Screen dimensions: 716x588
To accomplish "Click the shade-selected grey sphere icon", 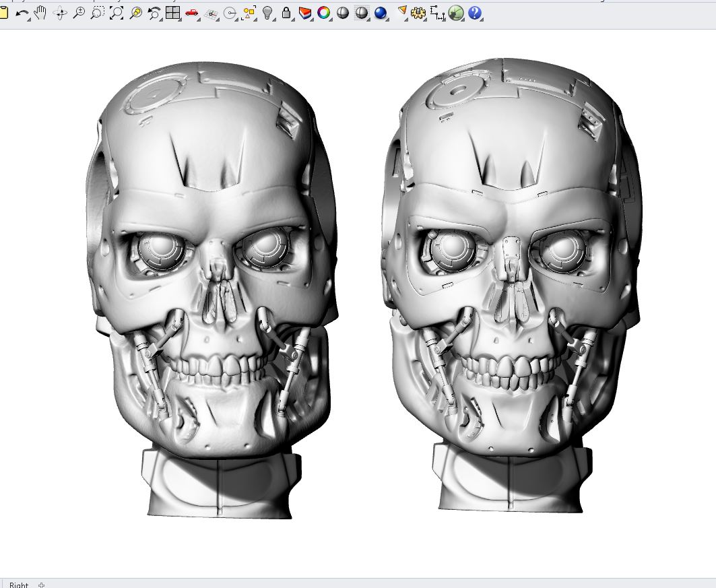I will 362,13.
